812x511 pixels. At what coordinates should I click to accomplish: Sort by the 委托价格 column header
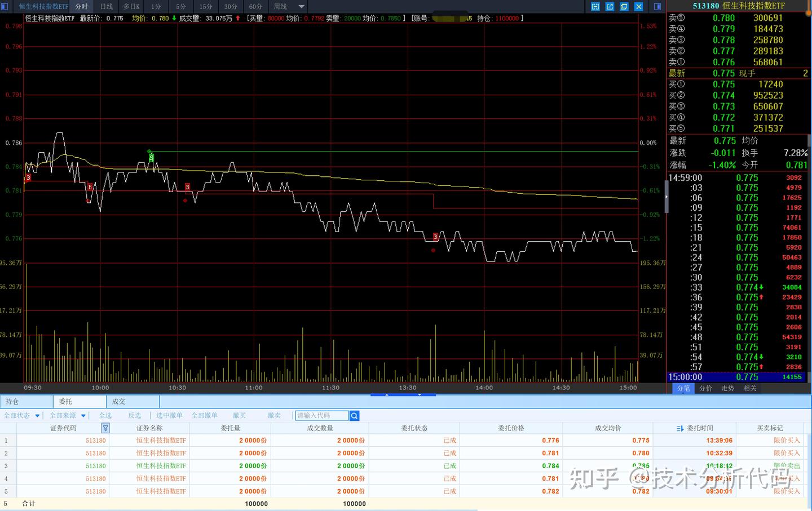511,428
